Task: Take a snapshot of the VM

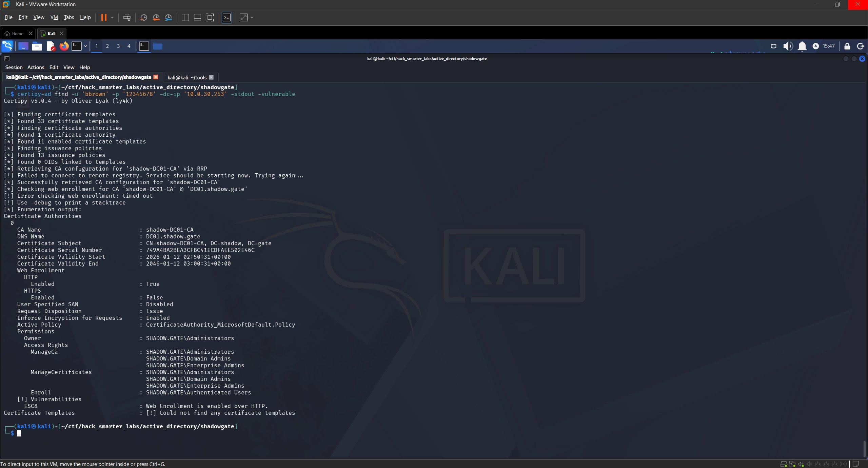Action: point(143,17)
